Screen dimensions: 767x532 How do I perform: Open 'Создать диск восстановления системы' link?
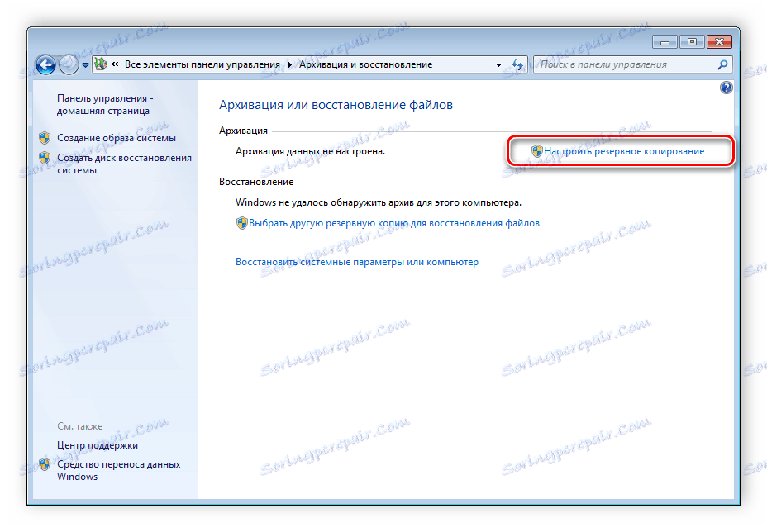coord(124,164)
